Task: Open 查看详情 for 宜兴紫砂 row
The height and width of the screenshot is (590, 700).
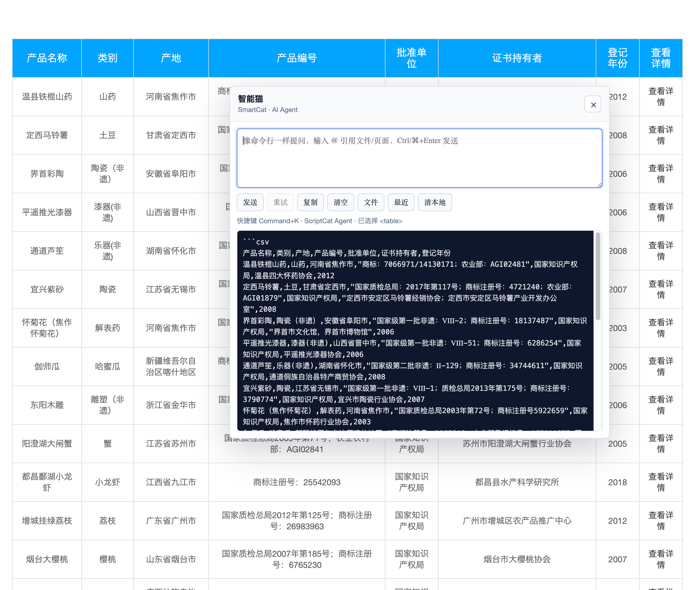Action: click(661, 289)
